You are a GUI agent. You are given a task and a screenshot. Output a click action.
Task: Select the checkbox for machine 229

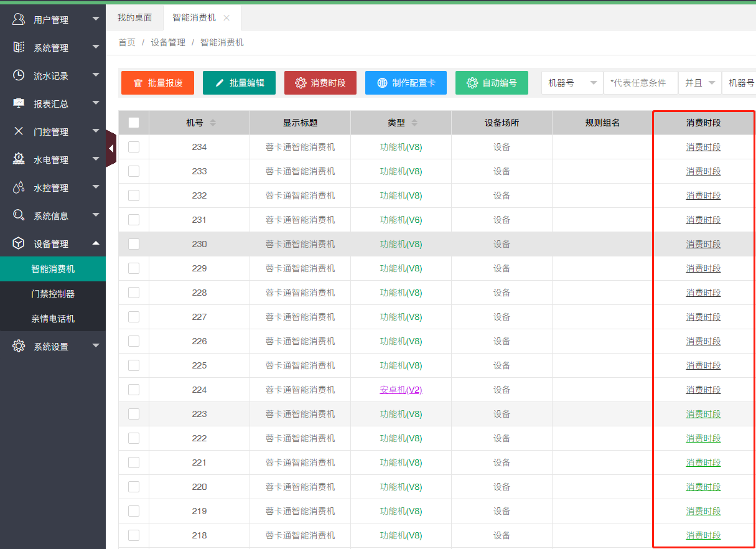134,268
